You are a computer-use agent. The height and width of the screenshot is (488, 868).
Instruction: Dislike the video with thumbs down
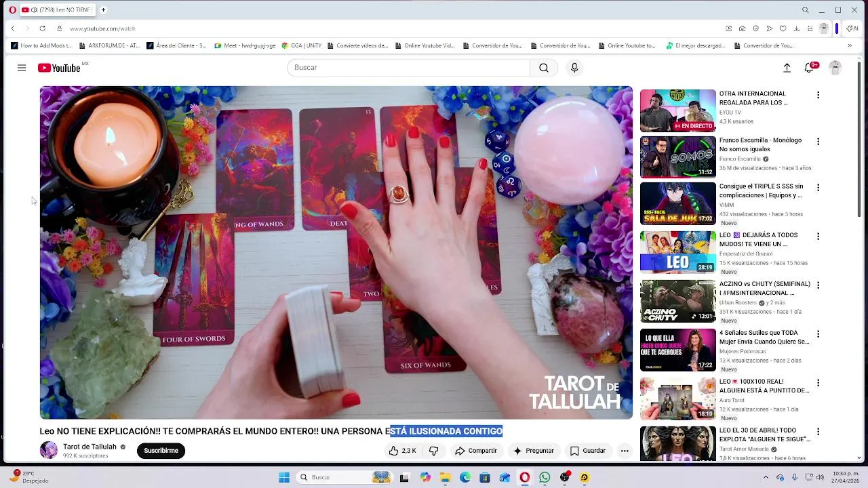[434, 451]
